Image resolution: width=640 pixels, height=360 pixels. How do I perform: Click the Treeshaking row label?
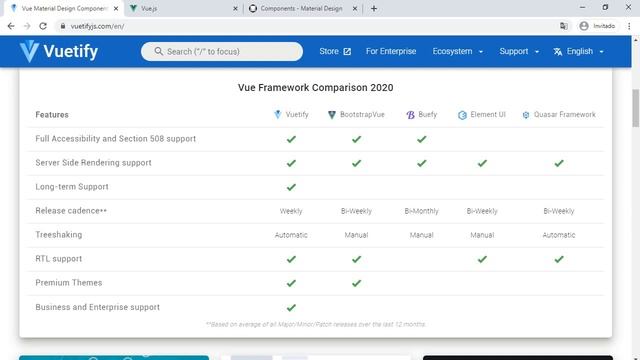(x=58, y=235)
